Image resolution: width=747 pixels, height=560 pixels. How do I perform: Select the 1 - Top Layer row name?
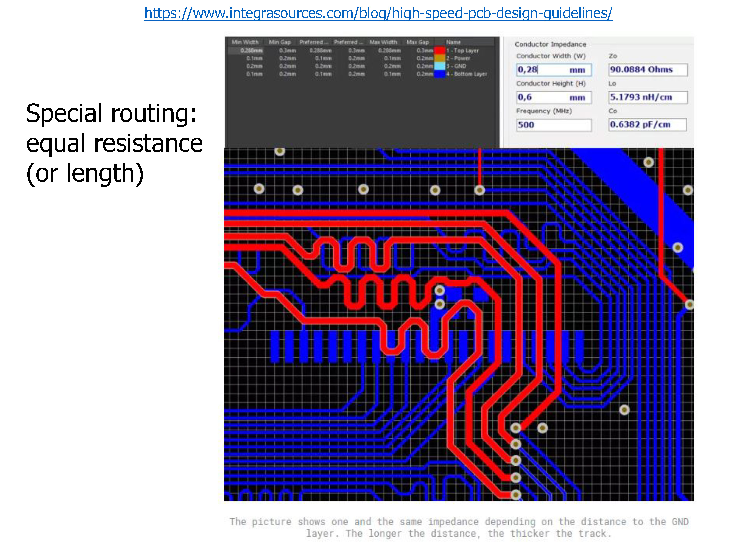[463, 50]
